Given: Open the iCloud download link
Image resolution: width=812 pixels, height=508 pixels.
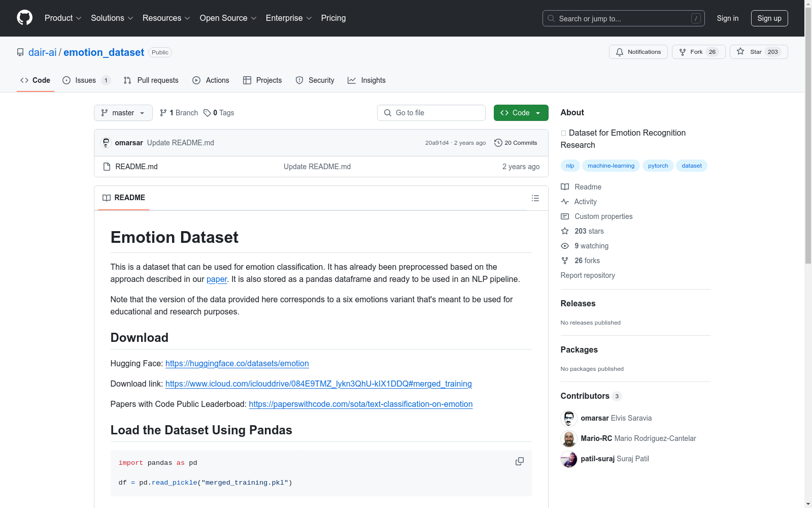Looking at the screenshot, I should tap(319, 384).
